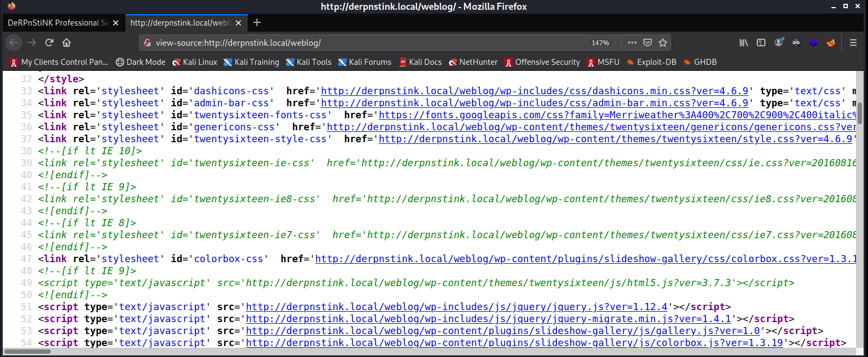Click the vertical scrollbar thumb on right
The height and width of the screenshot is (357, 868).
coord(859,113)
